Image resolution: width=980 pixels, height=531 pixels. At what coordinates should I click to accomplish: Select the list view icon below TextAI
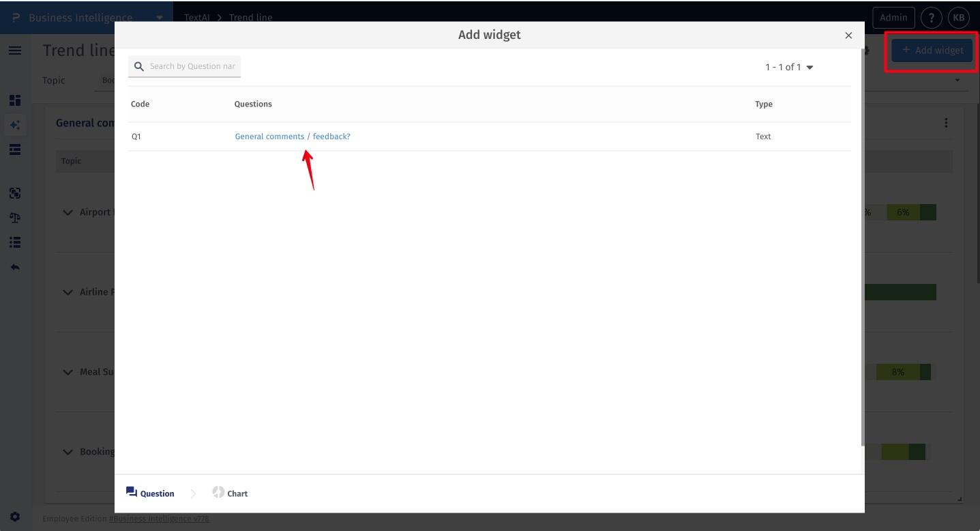tap(14, 149)
